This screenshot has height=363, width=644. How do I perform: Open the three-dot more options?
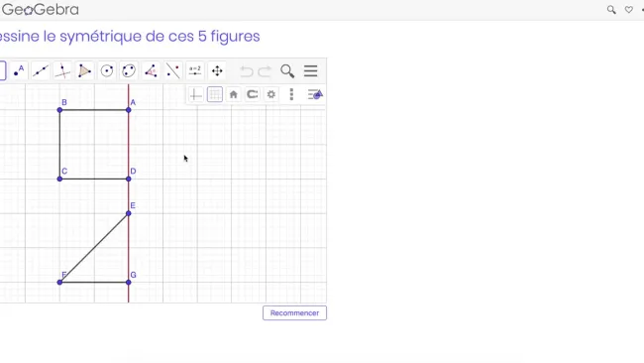pos(291,94)
